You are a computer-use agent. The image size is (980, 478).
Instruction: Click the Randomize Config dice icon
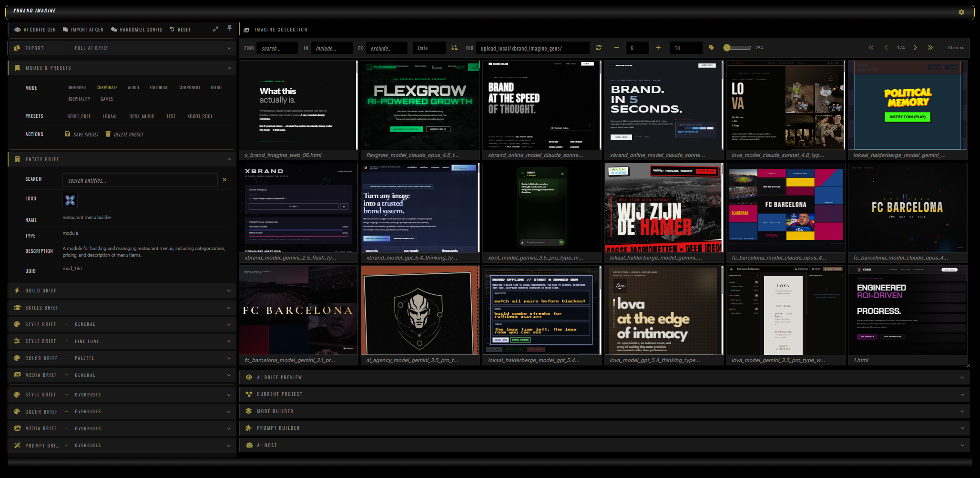pos(114,30)
